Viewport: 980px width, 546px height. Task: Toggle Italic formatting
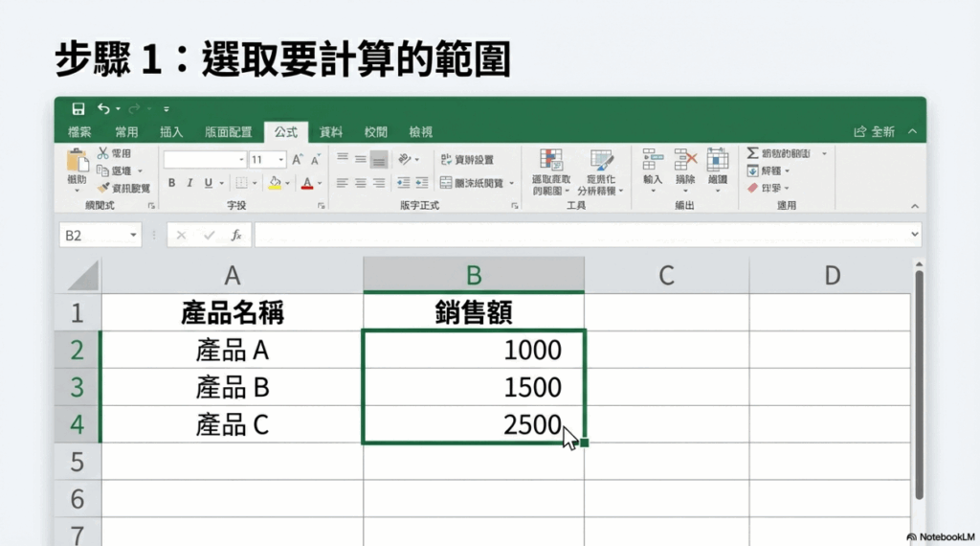click(189, 183)
